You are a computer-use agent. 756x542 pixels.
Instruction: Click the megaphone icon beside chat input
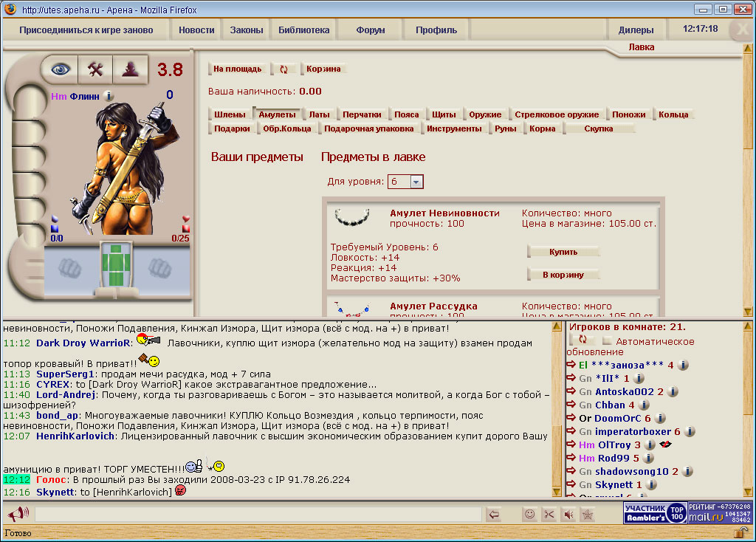(x=18, y=514)
